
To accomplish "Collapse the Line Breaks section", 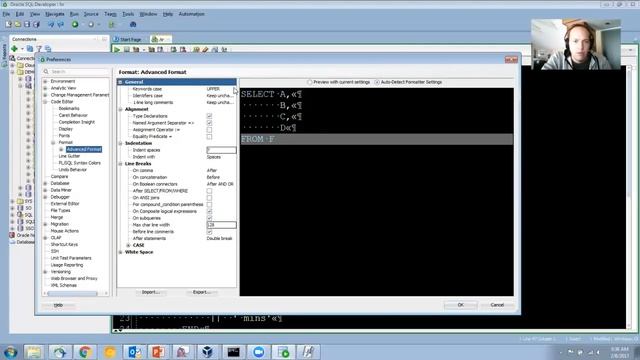I will [120, 164].
